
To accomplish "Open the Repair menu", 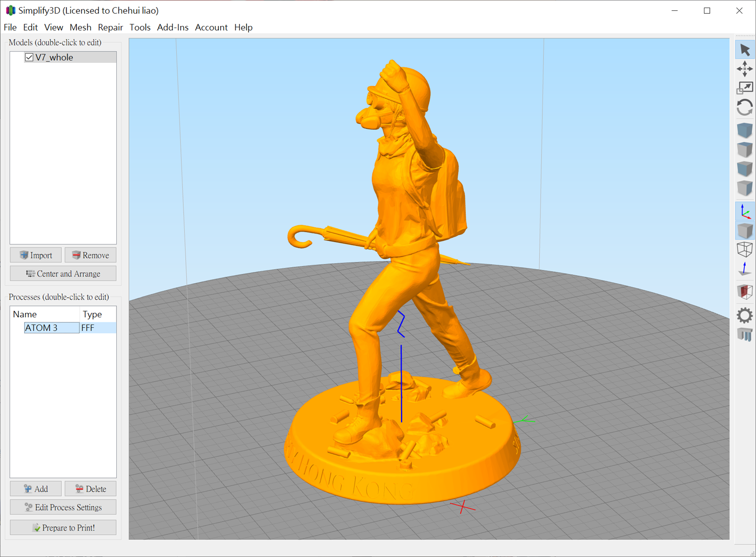I will (110, 27).
